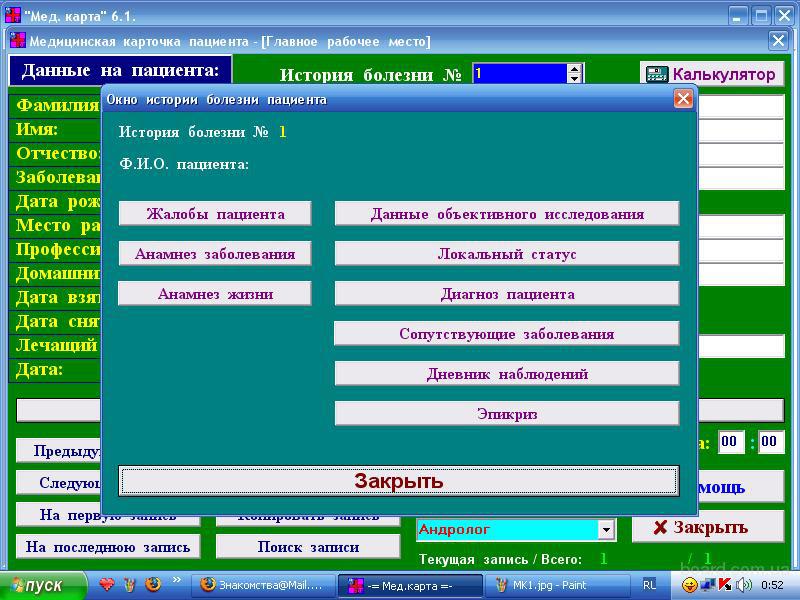The height and width of the screenshot is (600, 800).
Task: Close the Окно истории болезни dialog with X
Action: pyautogui.click(x=683, y=99)
